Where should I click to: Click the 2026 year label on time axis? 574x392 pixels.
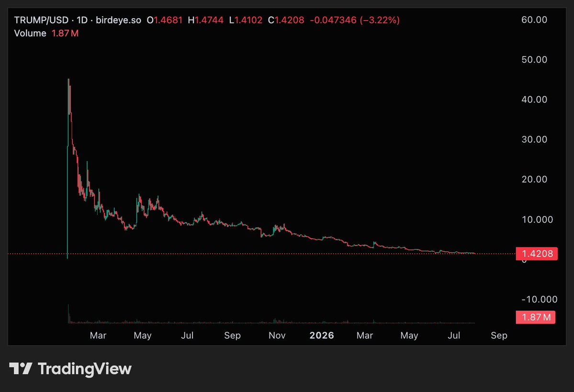[322, 336]
